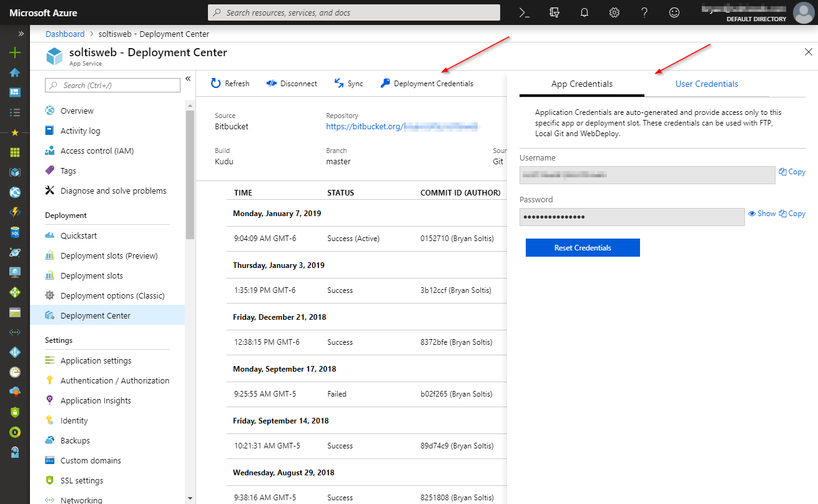Collapse the resource menu panel
The height and width of the screenshot is (504, 818).
point(188,79)
